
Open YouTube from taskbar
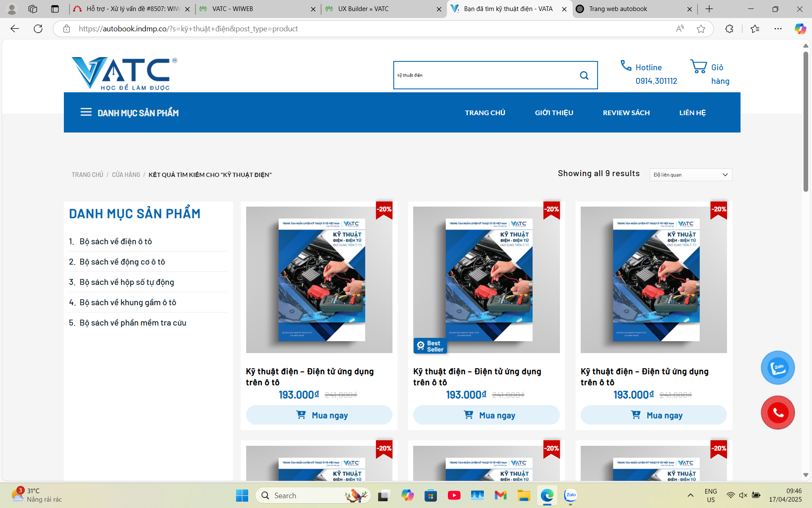[x=454, y=495]
